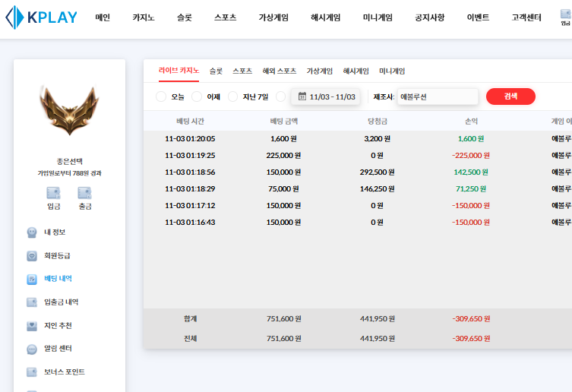
Task: Click the 입출금 내역 wallet icon
Action: pos(32,302)
